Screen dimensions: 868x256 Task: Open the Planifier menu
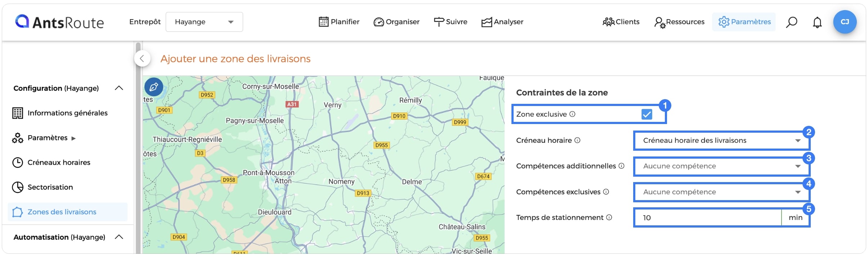[x=339, y=22]
